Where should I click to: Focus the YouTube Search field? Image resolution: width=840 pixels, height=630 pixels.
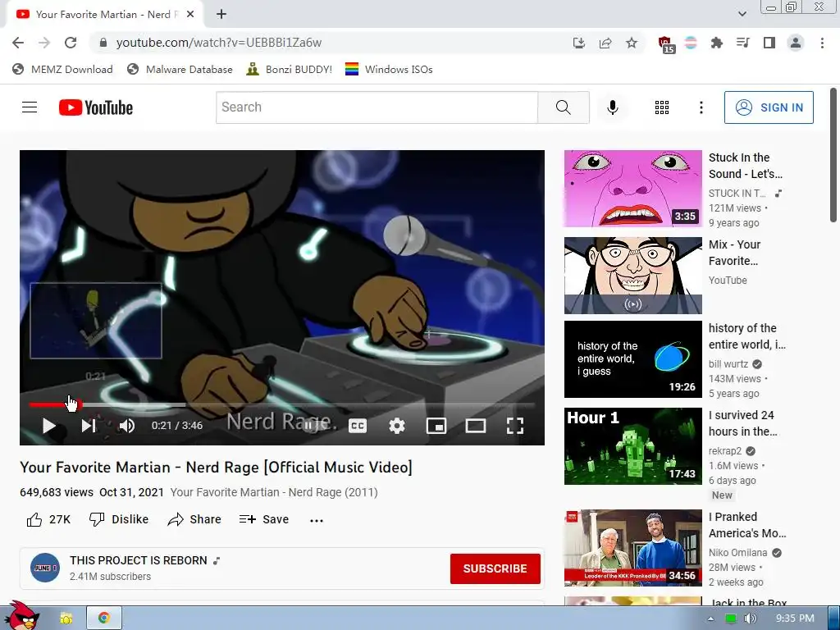tap(377, 107)
